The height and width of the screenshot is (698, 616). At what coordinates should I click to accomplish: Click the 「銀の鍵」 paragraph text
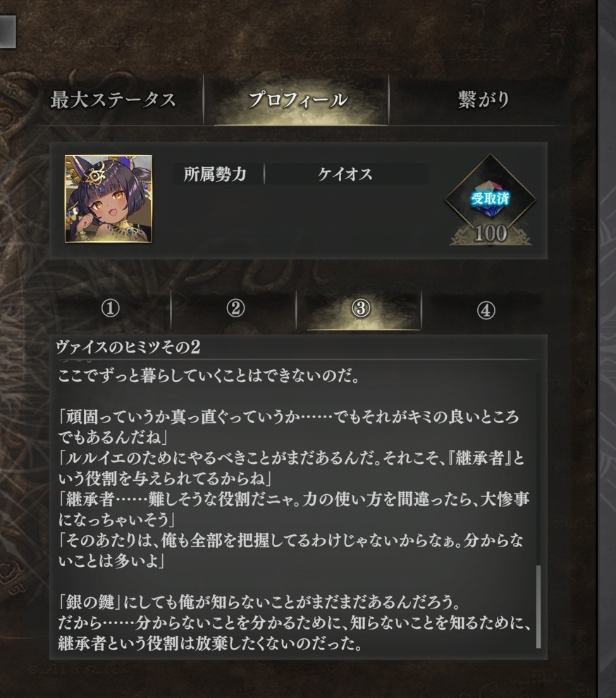pyautogui.click(x=294, y=623)
